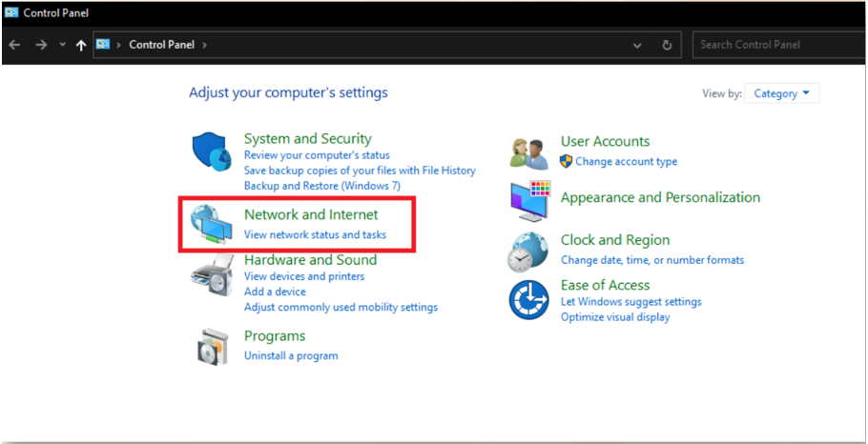This screenshot has height=444, width=868.
Task: Open the recent locations dropdown arrow
Action: (x=62, y=45)
